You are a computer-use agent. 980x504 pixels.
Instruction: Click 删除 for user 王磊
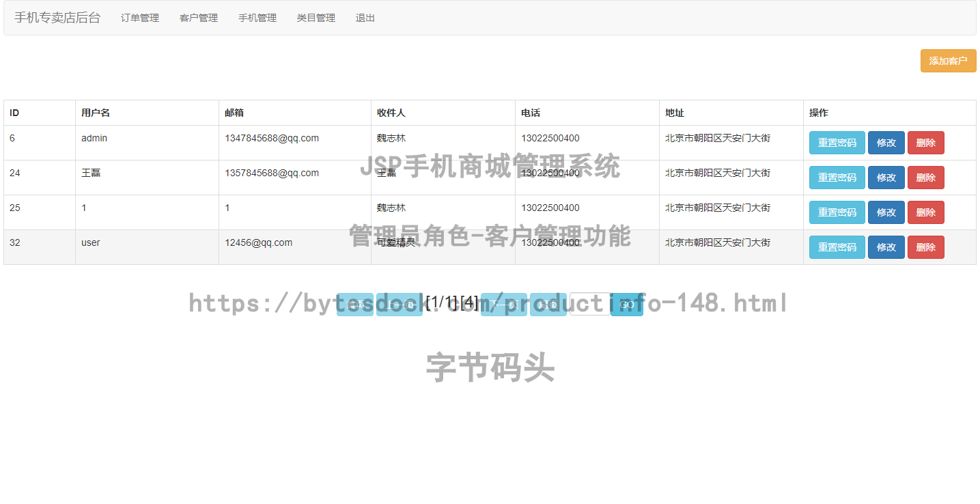(925, 178)
